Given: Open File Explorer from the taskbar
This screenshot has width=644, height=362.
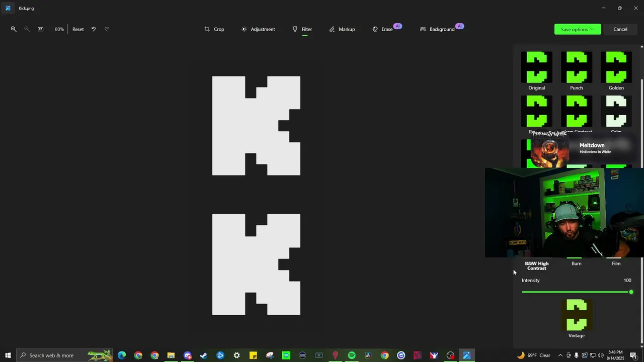Looking at the screenshot, I should pos(171,355).
